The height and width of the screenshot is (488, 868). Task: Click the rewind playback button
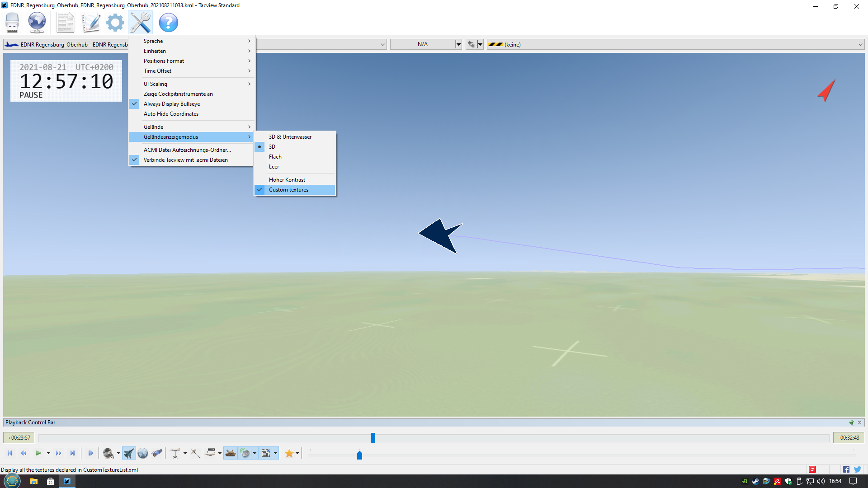(24, 453)
